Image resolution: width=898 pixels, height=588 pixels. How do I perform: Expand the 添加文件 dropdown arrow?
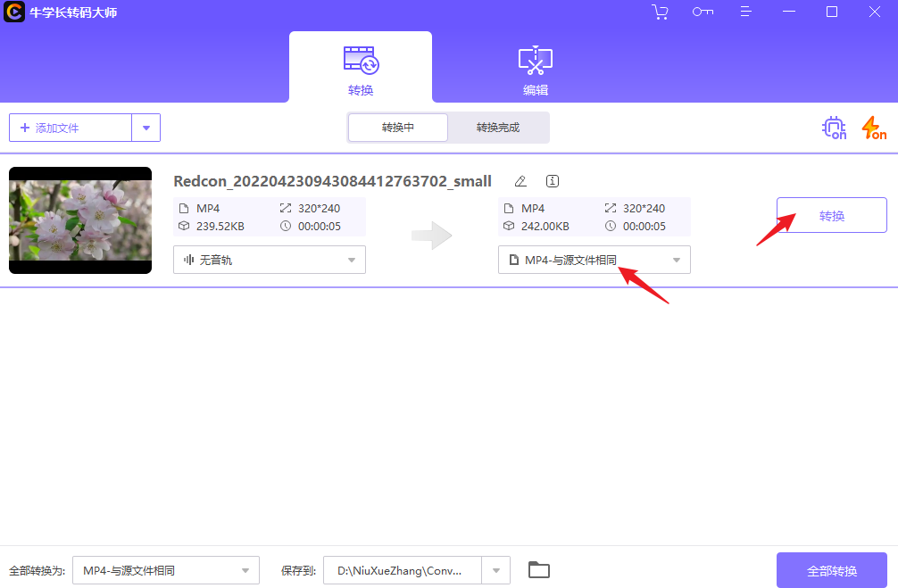tap(146, 128)
